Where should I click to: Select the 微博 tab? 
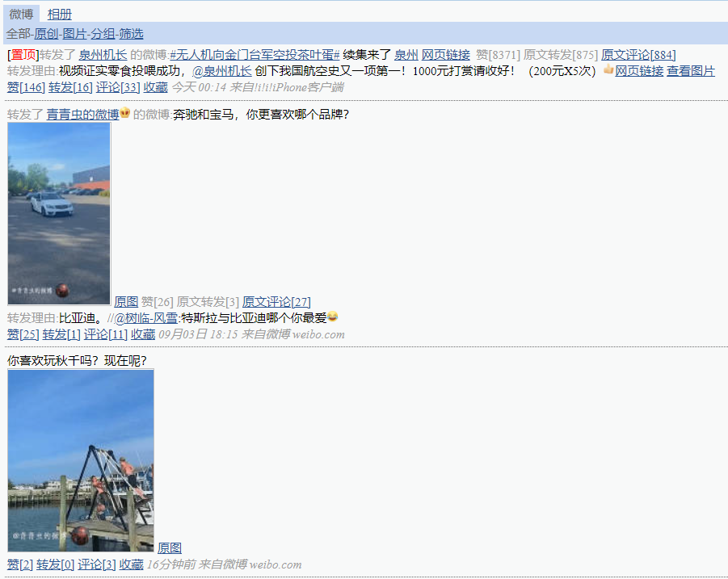[21, 15]
